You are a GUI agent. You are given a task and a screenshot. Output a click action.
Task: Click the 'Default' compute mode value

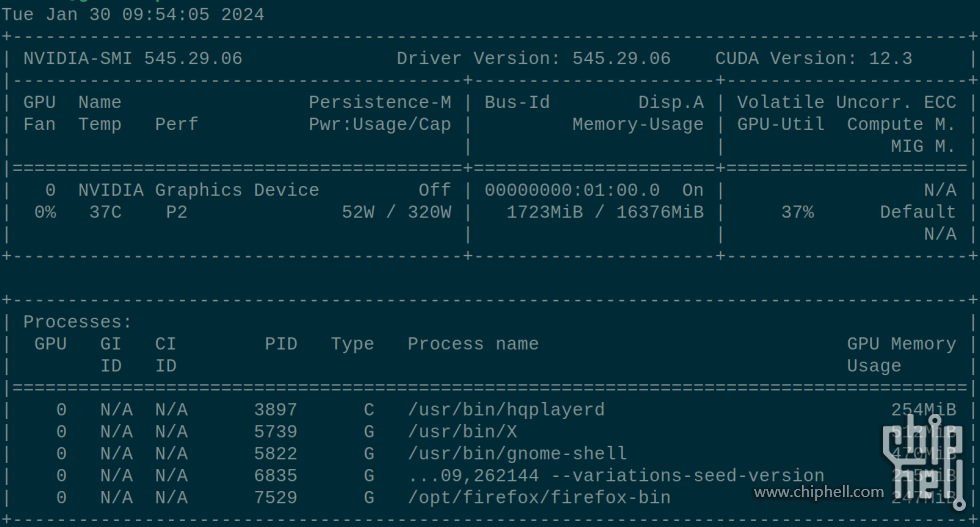click(918, 213)
